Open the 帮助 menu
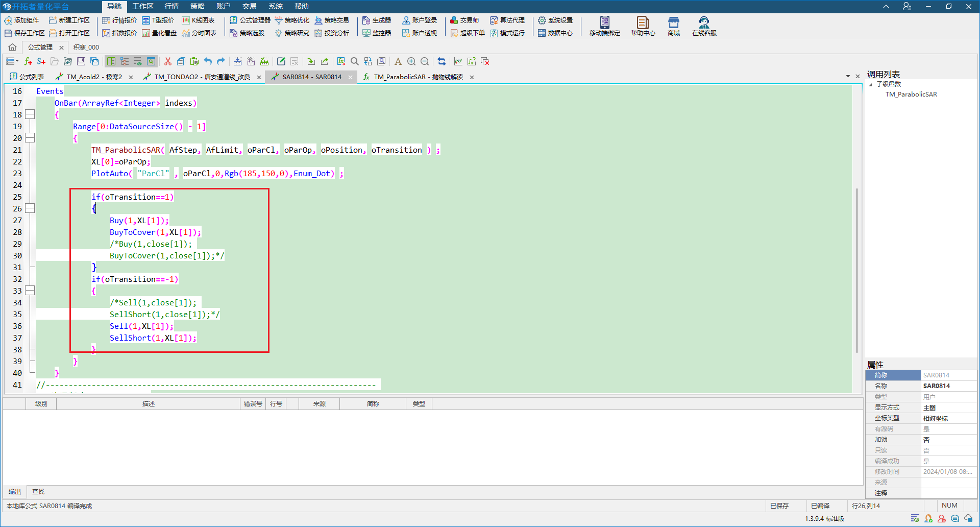This screenshot has height=527, width=980. pos(302,6)
